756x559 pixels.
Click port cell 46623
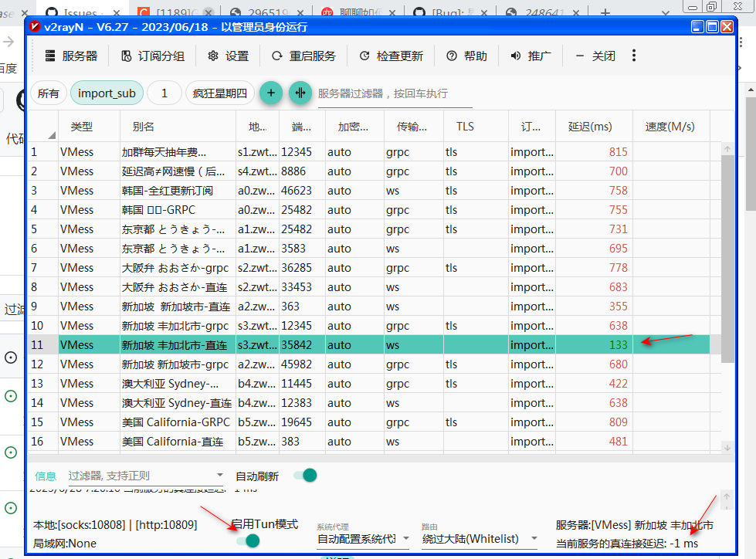[302, 191]
